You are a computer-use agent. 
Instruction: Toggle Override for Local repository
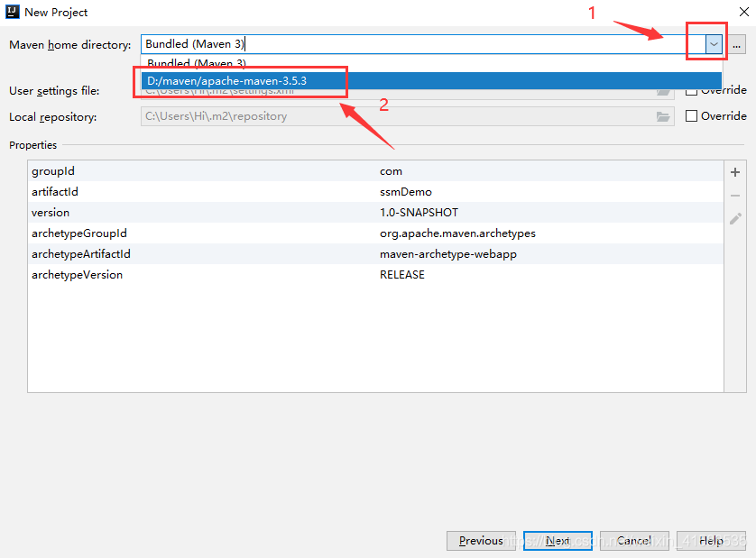coord(691,116)
